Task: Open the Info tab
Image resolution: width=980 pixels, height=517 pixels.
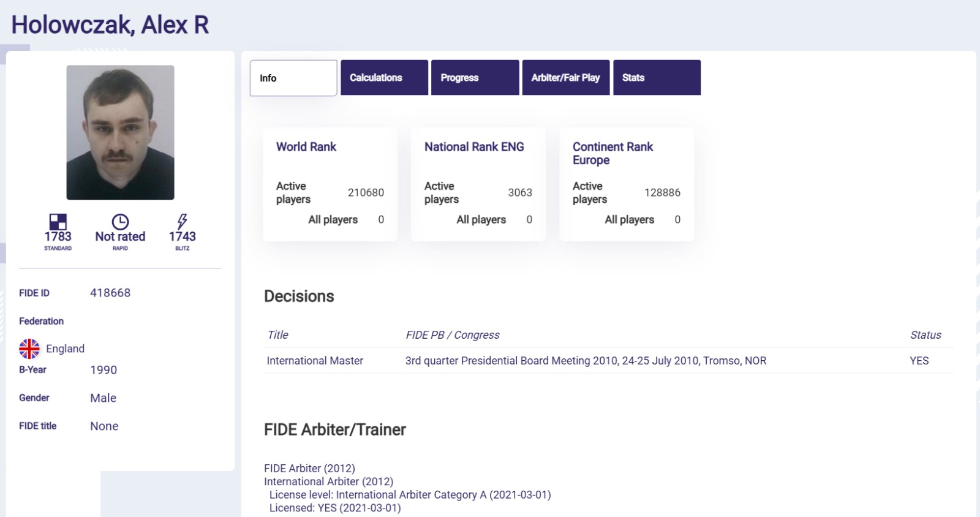Action: pyautogui.click(x=293, y=78)
